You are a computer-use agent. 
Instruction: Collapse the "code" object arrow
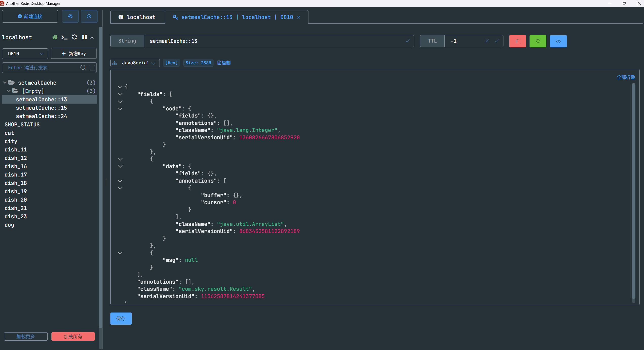point(120,109)
